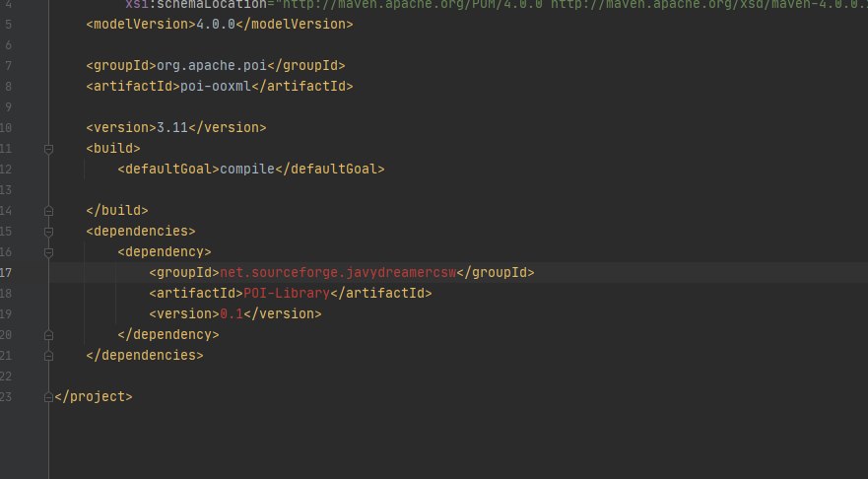Image resolution: width=868 pixels, height=479 pixels.
Task: Click fold marker at closing dependencies tag
Action: point(48,356)
